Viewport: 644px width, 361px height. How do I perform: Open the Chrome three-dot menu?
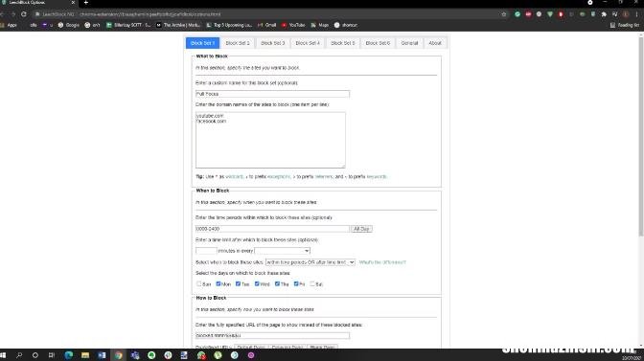[x=637, y=14]
